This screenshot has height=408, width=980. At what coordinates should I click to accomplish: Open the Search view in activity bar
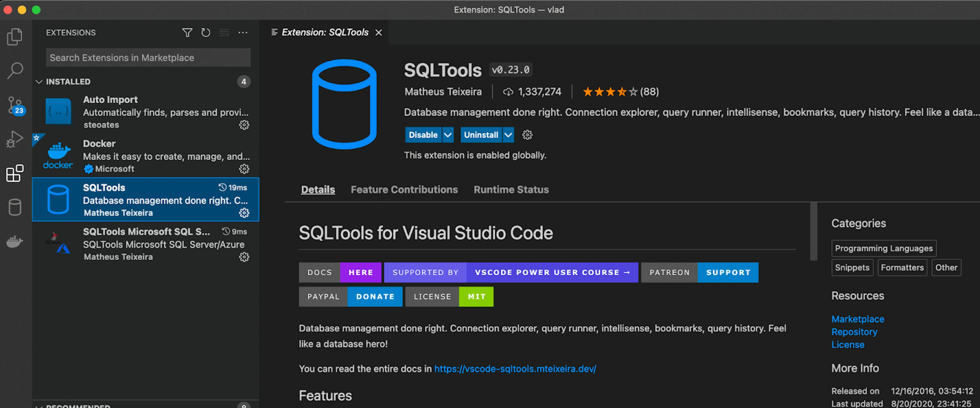click(x=15, y=70)
